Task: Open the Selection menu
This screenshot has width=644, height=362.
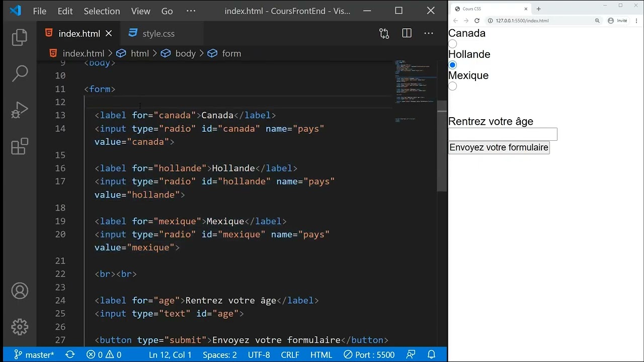Action: pos(102,11)
